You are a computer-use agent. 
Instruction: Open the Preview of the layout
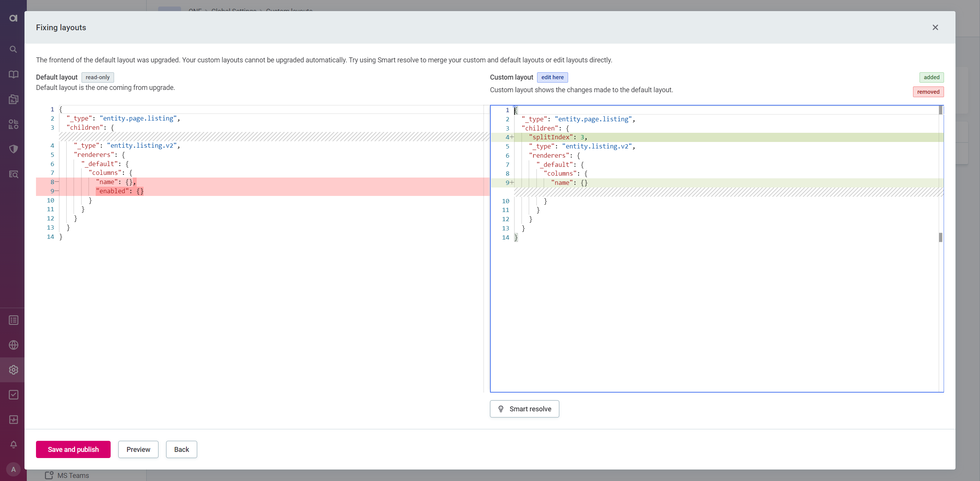tap(138, 449)
